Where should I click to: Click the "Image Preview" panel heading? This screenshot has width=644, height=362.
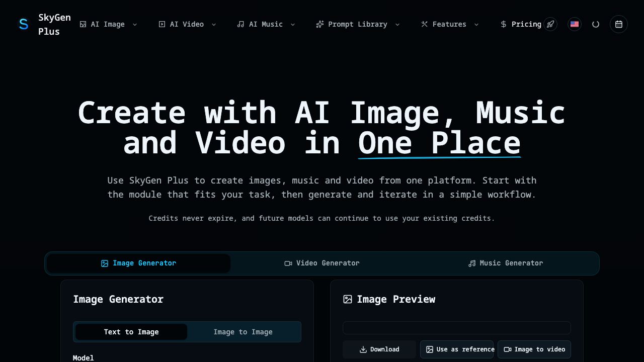[389, 299]
